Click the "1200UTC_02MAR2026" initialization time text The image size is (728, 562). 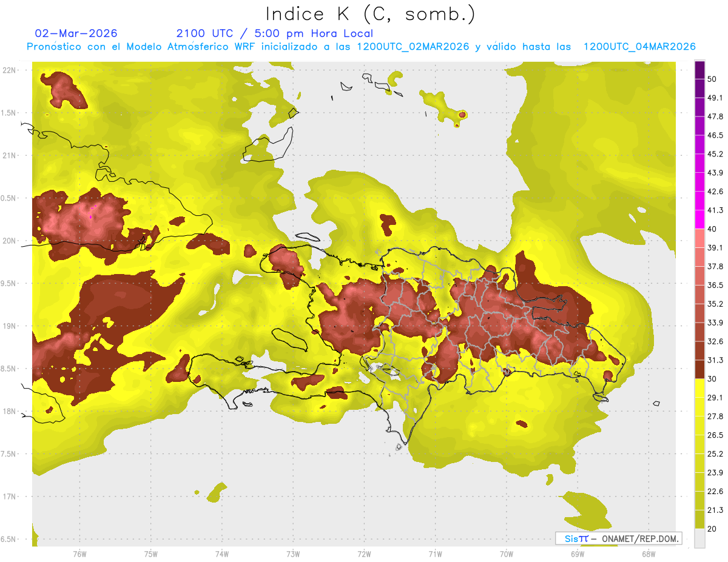413,47
